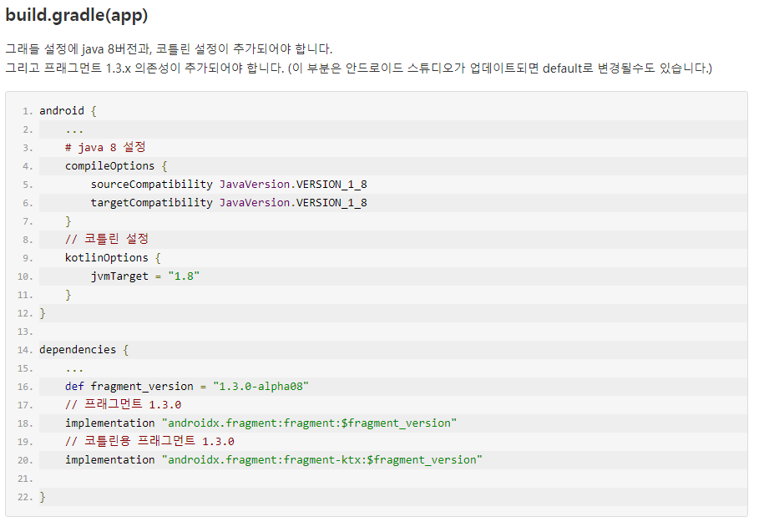764x532 pixels.
Task: Click the def fragment_version line
Action: click(x=186, y=387)
